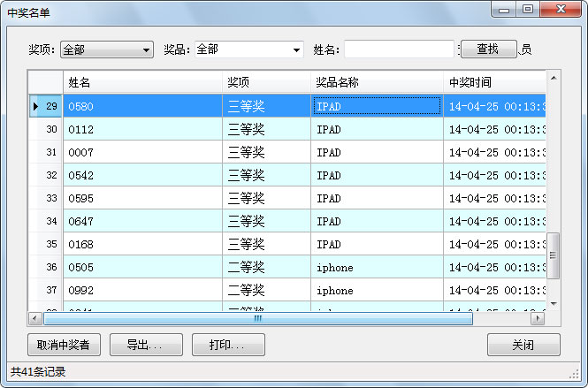
Task: Click the 三等奖 cell in row 0542
Action: point(266,175)
